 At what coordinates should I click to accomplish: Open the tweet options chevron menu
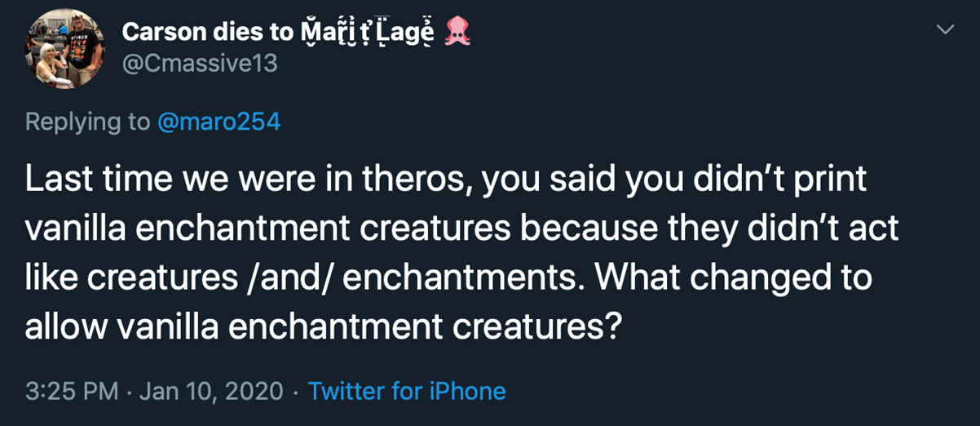944,29
